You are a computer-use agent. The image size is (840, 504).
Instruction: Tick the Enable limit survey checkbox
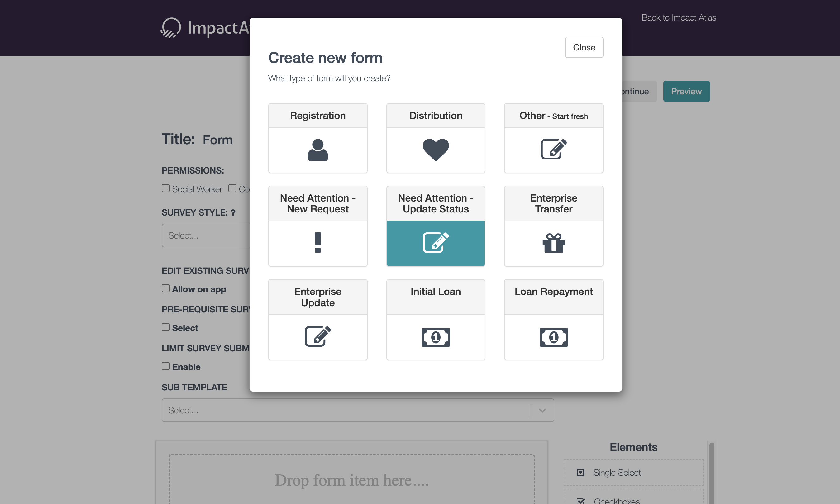point(166,366)
